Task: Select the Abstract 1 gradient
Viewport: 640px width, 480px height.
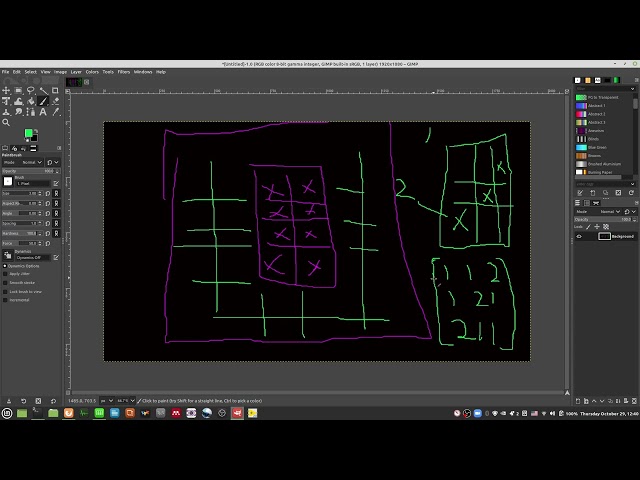Action: (x=603, y=106)
